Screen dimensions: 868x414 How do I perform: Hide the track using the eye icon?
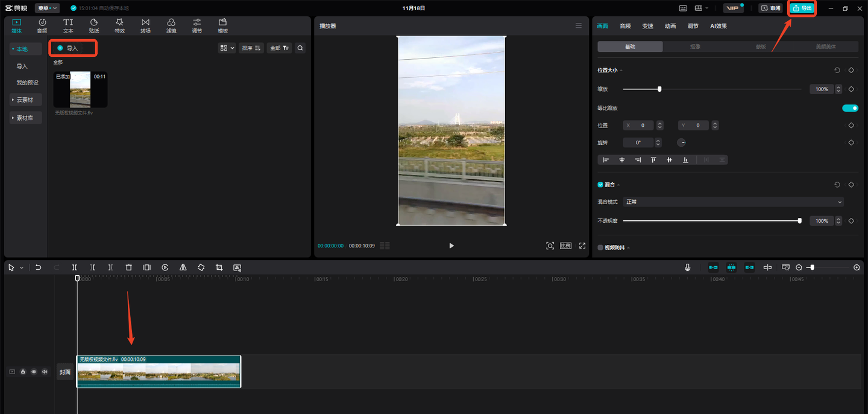click(x=34, y=372)
